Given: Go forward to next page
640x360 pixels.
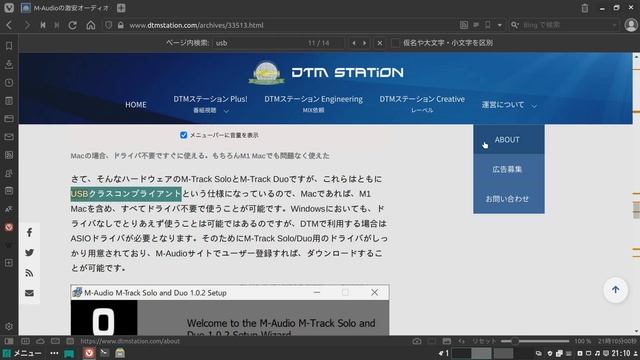Looking at the screenshot, I should (x=27, y=25).
